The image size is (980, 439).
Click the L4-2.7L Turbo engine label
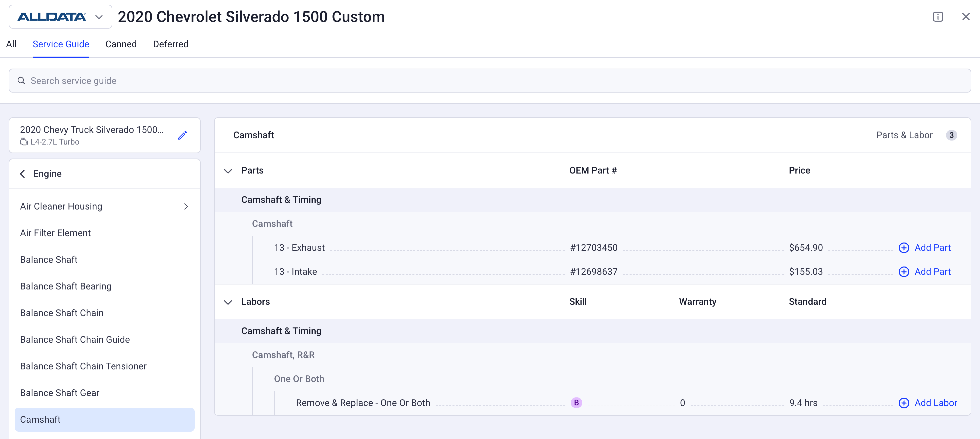coord(55,142)
